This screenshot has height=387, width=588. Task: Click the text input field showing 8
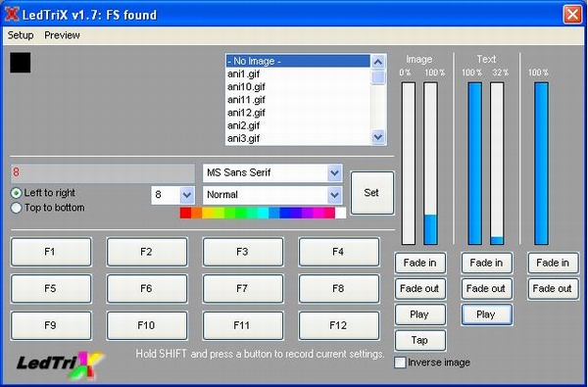[x=103, y=172]
